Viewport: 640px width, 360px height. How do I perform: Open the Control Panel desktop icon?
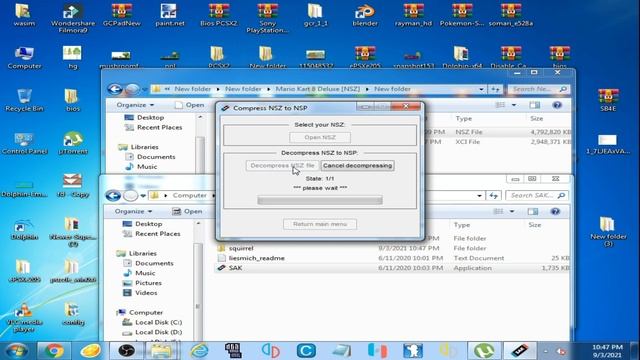[24, 143]
